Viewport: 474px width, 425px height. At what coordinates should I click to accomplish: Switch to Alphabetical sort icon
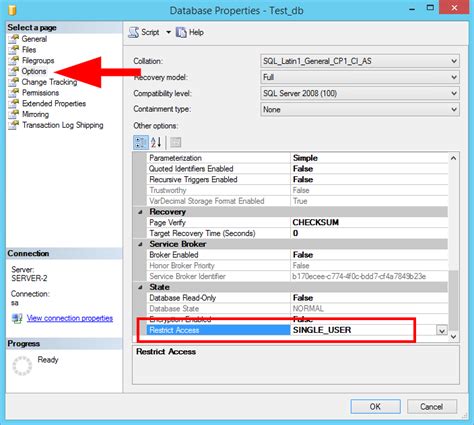pyautogui.click(x=156, y=143)
